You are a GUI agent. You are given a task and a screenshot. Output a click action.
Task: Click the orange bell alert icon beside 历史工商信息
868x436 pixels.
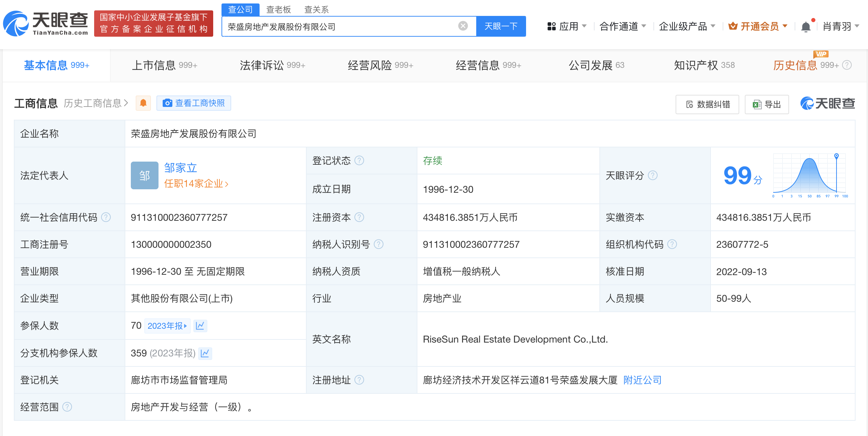click(x=143, y=103)
